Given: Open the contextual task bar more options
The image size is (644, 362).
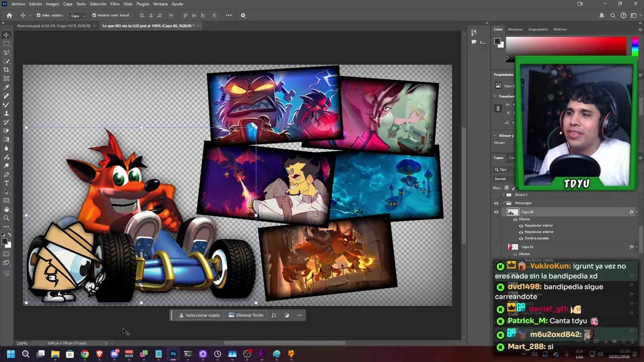Looking at the screenshot, I should pyautogui.click(x=299, y=315).
